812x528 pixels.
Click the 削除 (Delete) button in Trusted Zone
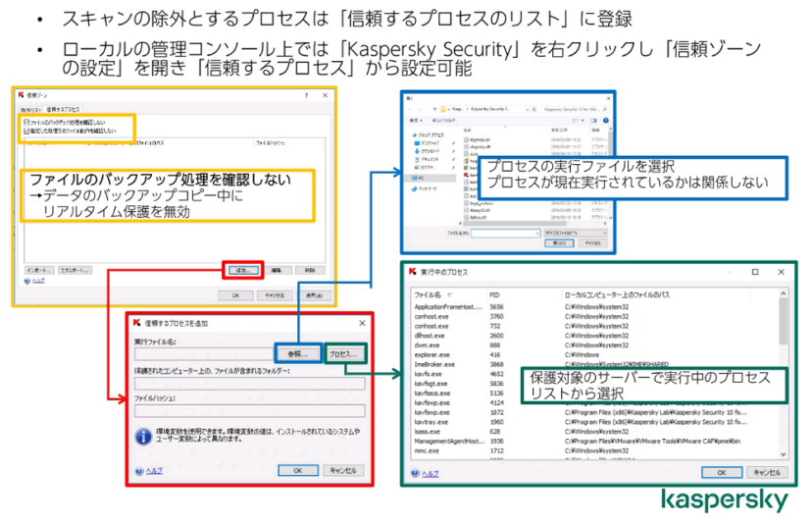(x=310, y=271)
